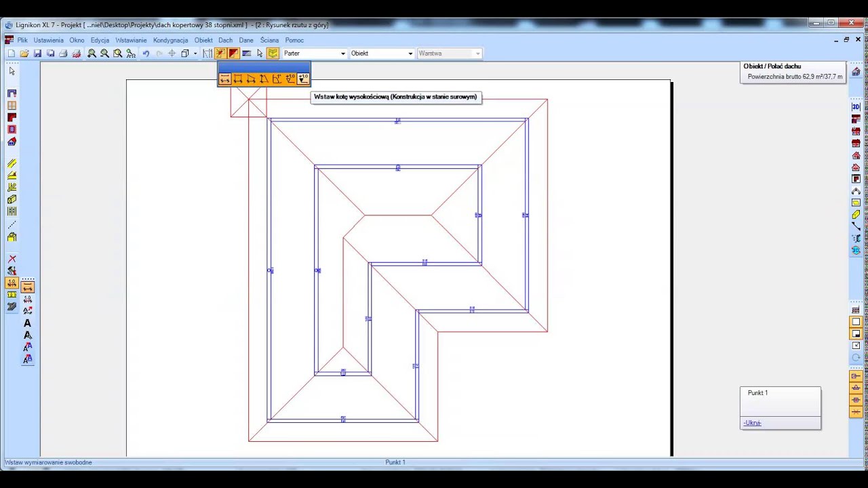Screen dimensions: 868x488
Task: Open the Wstawianie menu
Action: (131, 40)
